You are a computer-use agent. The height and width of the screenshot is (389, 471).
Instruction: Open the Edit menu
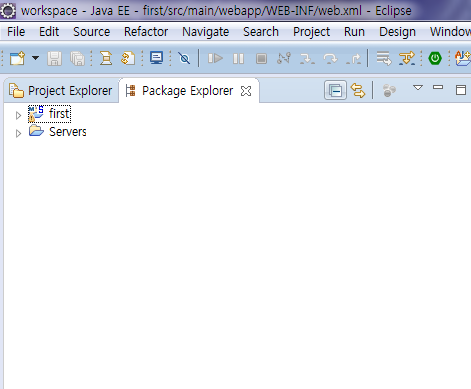[49, 32]
